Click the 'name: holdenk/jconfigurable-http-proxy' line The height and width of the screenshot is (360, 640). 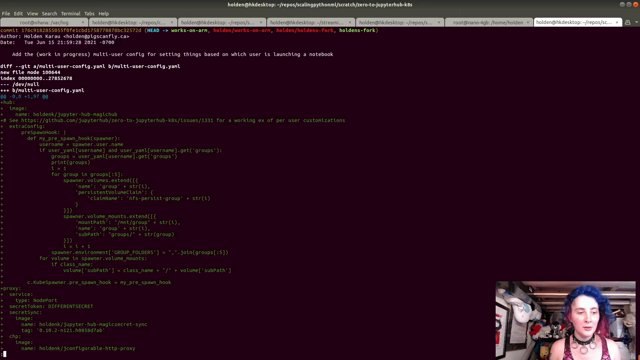click(x=78, y=349)
